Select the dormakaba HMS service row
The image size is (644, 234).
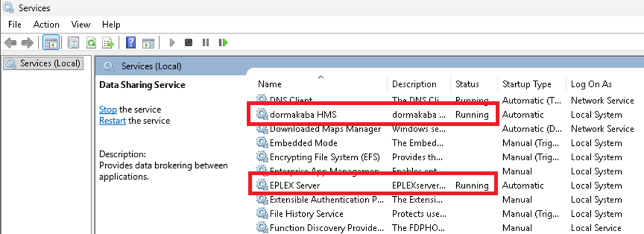click(x=303, y=114)
